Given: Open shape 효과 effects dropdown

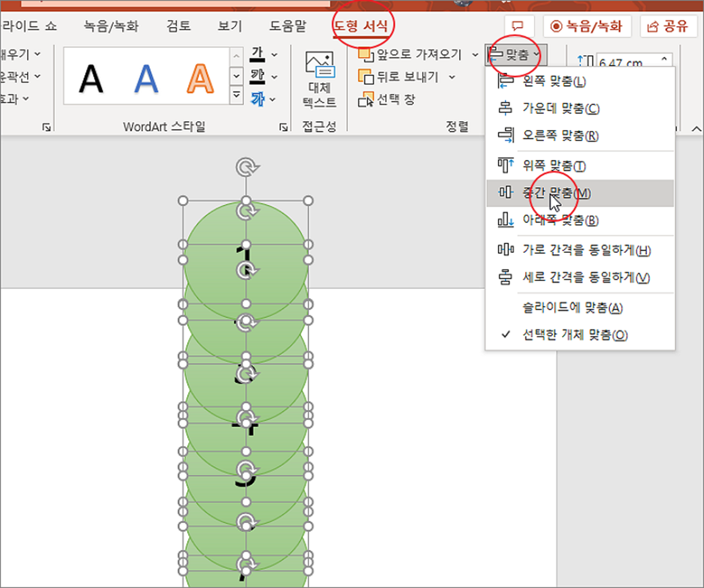Looking at the screenshot, I should [14, 99].
